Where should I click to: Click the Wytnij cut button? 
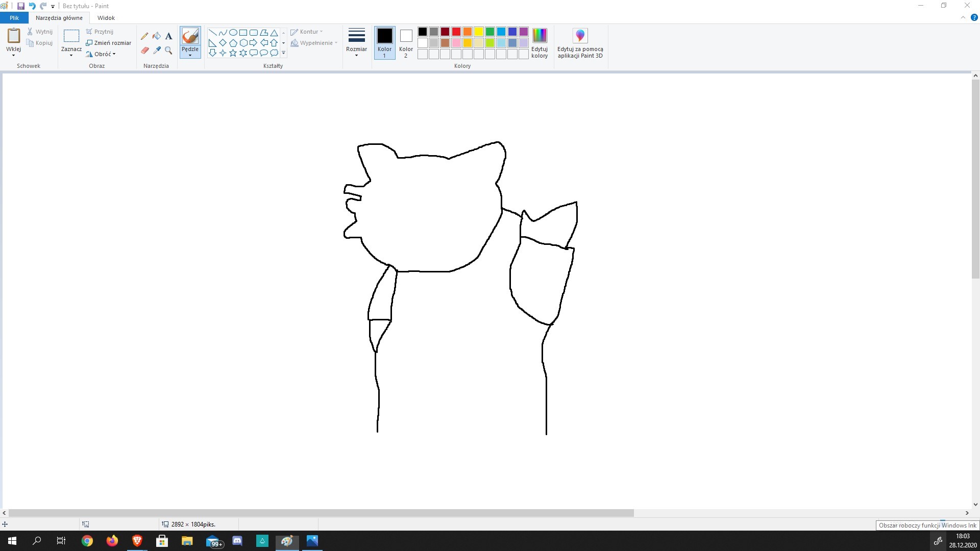point(40,32)
